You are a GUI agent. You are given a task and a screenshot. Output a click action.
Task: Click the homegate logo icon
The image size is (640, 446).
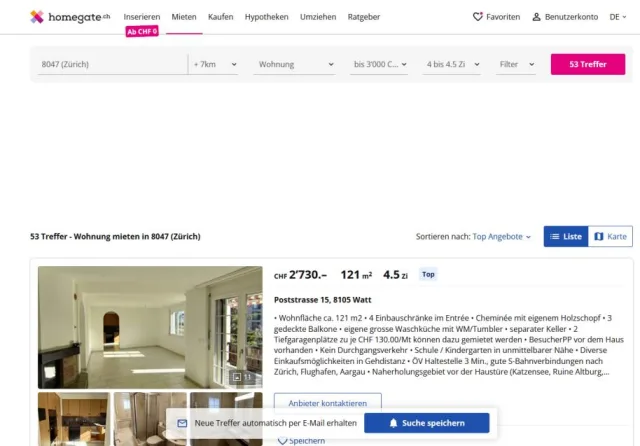(37, 17)
